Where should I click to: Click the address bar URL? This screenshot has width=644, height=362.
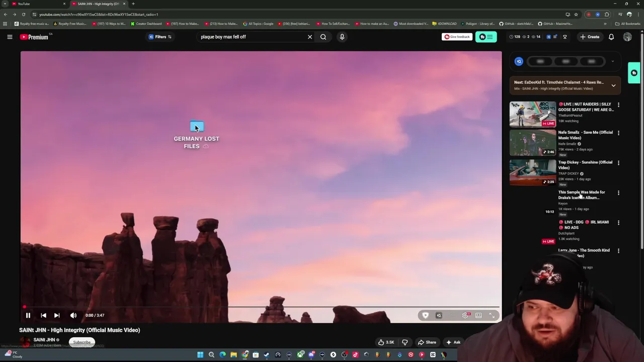point(99,15)
